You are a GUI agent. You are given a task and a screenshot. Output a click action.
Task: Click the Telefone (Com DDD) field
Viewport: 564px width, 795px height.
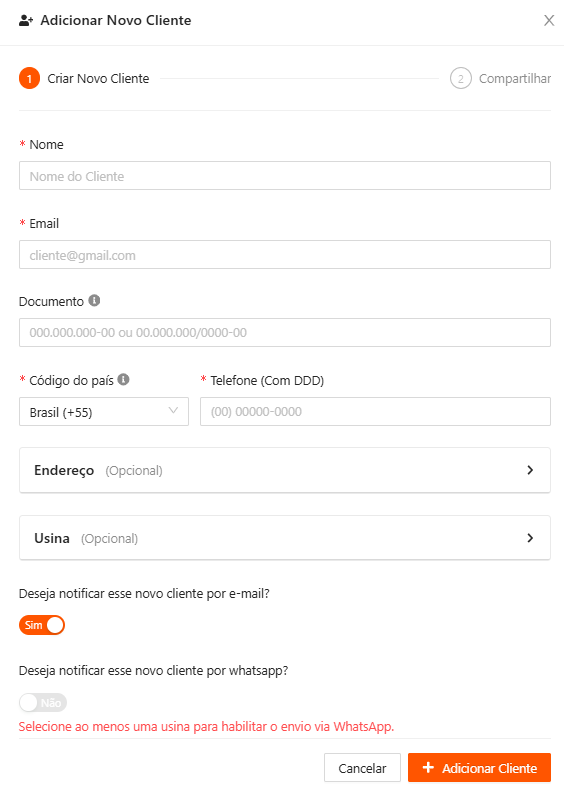pos(375,412)
